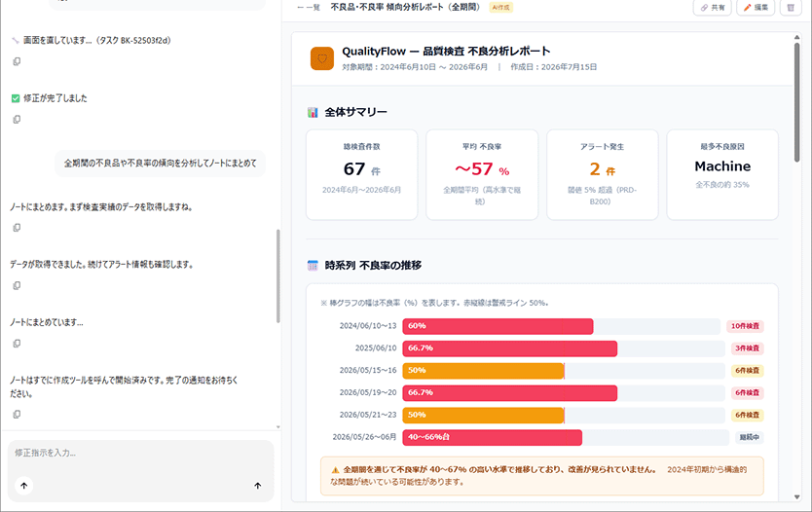Image resolution: width=812 pixels, height=512 pixels.
Task: Select the 最多不良原因 Machine card
Action: click(722, 175)
